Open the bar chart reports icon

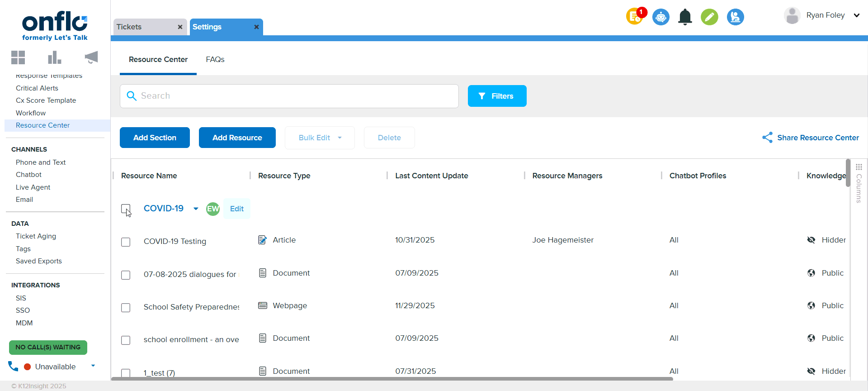(54, 57)
